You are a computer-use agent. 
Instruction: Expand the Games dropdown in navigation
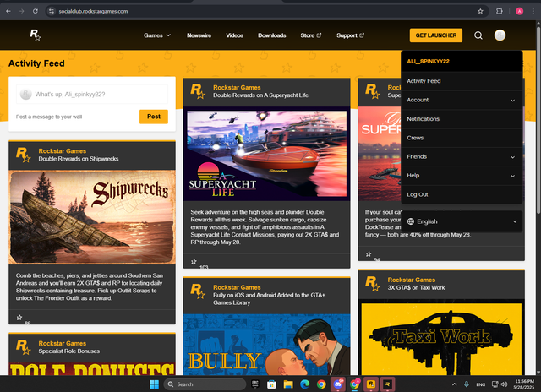[157, 35]
